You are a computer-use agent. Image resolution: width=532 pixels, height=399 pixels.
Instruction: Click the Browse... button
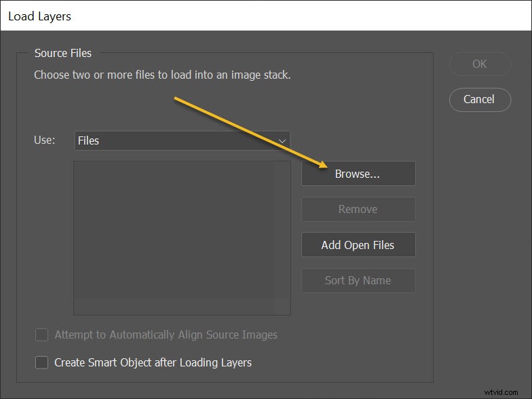358,174
